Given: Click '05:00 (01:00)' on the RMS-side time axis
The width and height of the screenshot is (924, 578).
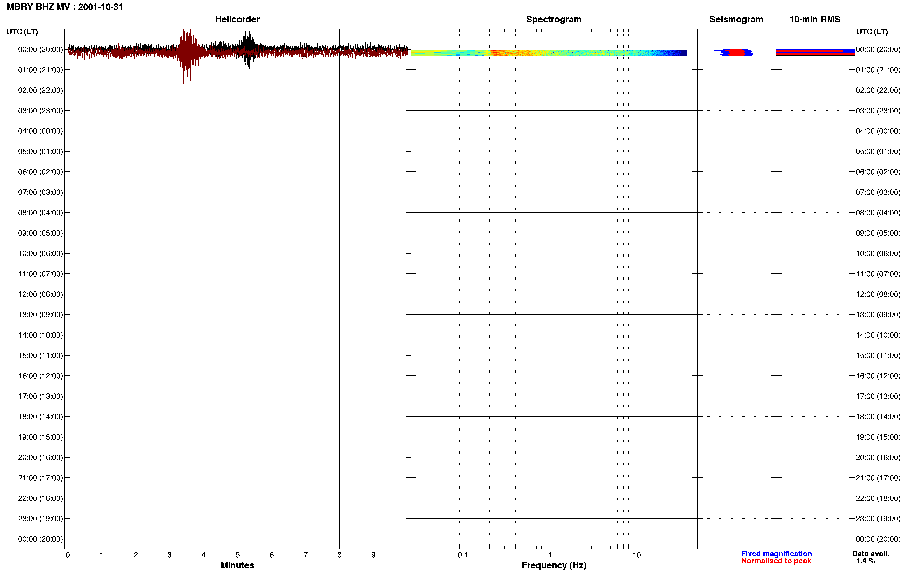Looking at the screenshot, I should (878, 152).
